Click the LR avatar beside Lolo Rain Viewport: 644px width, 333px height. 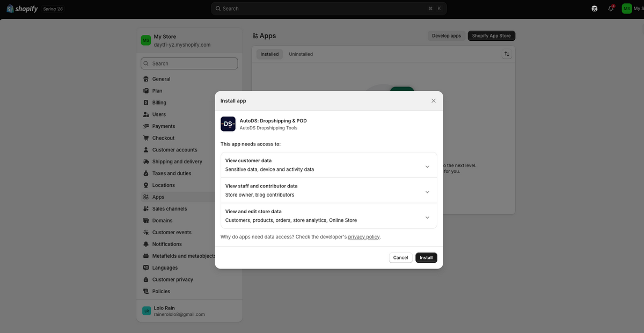coord(147,311)
